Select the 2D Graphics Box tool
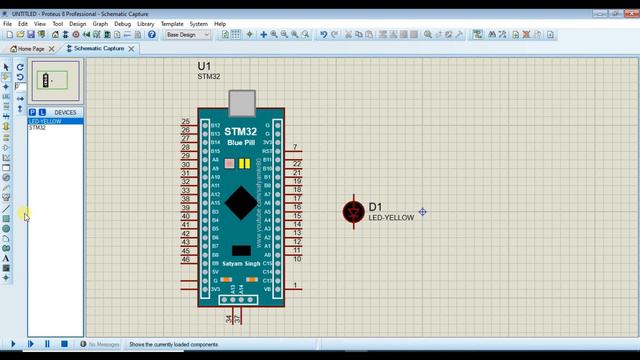640x360 pixels. (x=6, y=219)
